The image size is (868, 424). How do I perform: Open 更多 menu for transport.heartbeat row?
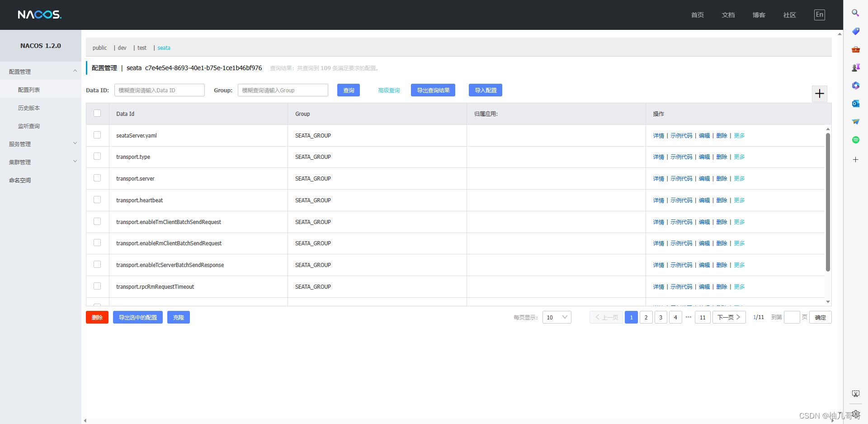tap(739, 200)
